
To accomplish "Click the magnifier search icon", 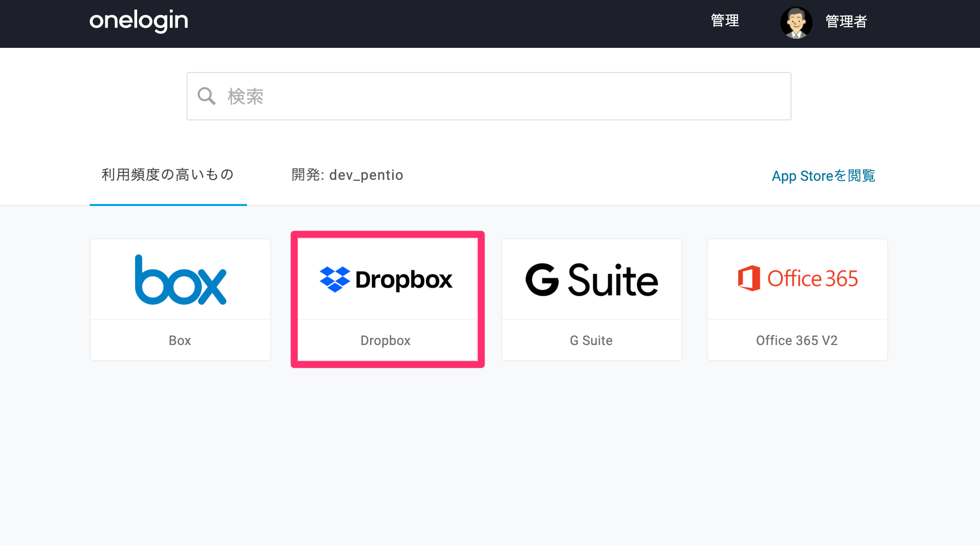I will (206, 96).
